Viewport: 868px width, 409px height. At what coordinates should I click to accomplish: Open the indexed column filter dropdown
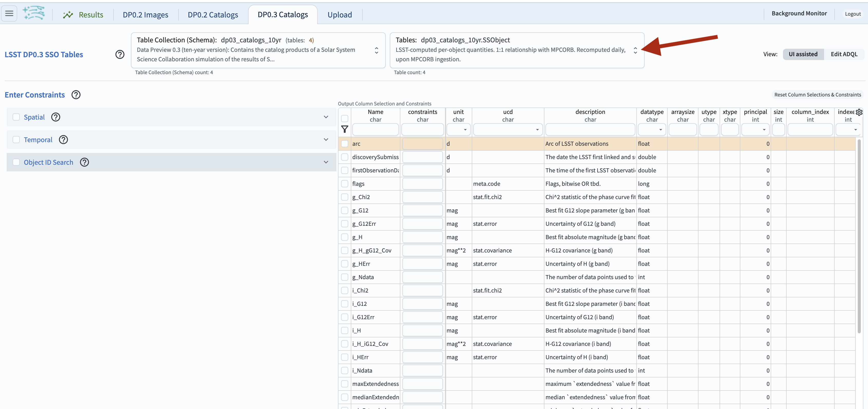coord(855,130)
